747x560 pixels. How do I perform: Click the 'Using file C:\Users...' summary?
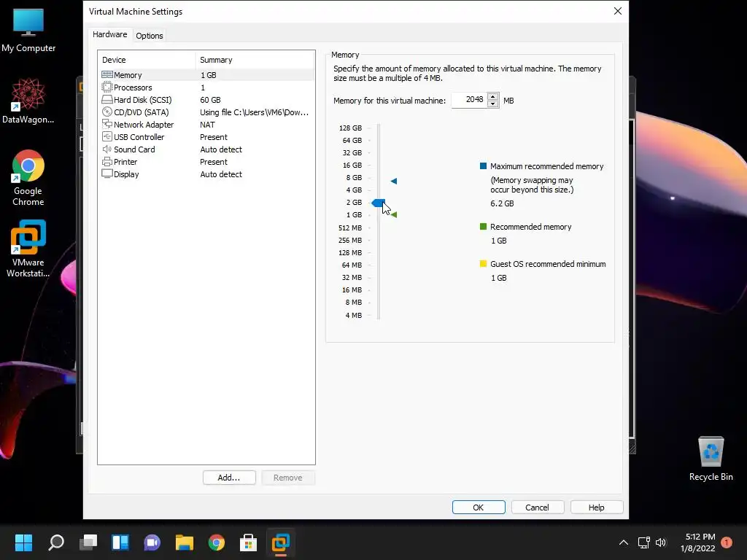(x=254, y=112)
